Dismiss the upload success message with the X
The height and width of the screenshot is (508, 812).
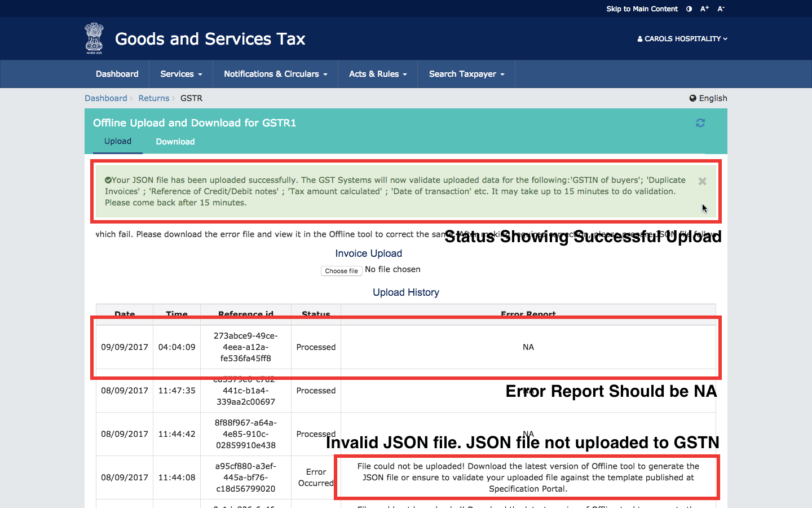(x=702, y=181)
